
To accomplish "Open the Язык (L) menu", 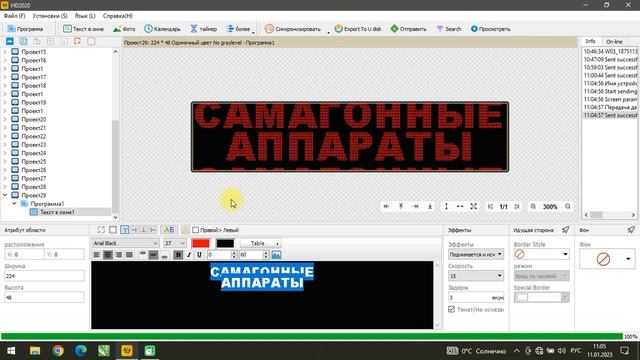I will [x=85, y=16].
